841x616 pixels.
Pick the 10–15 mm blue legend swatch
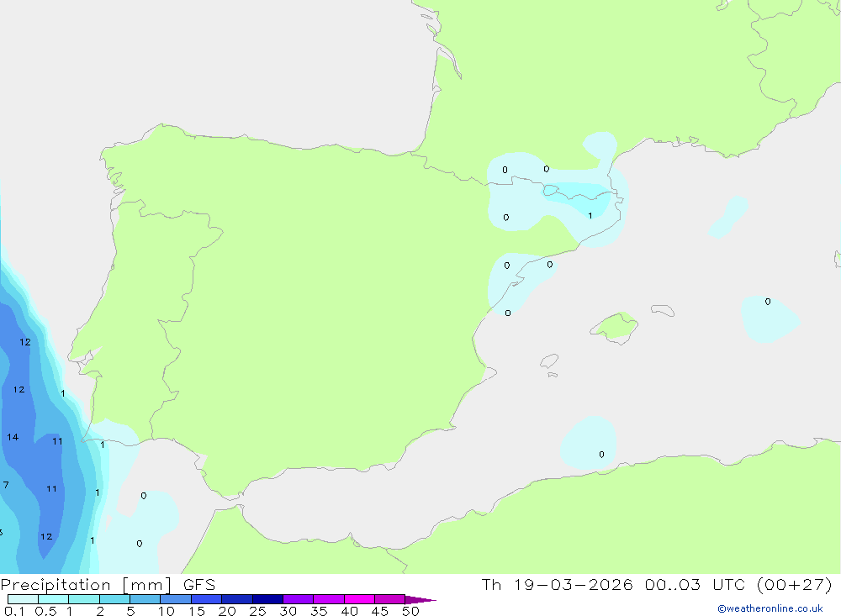coord(176,599)
